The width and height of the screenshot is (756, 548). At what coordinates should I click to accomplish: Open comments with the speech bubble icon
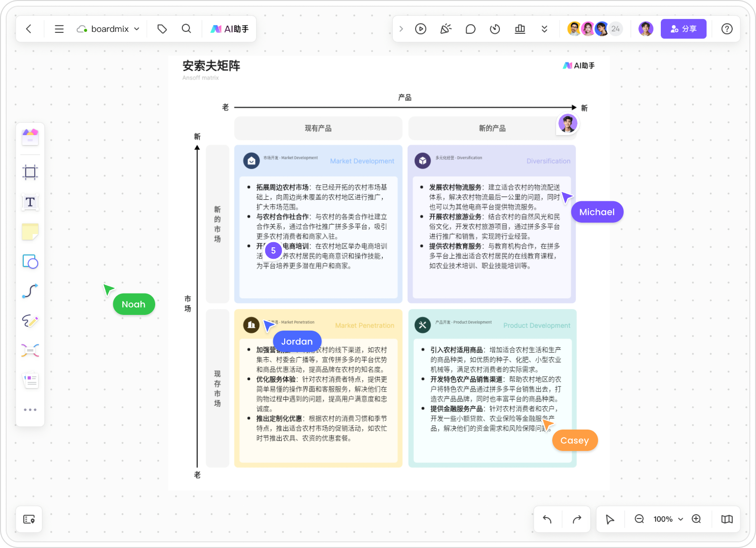[x=470, y=29]
